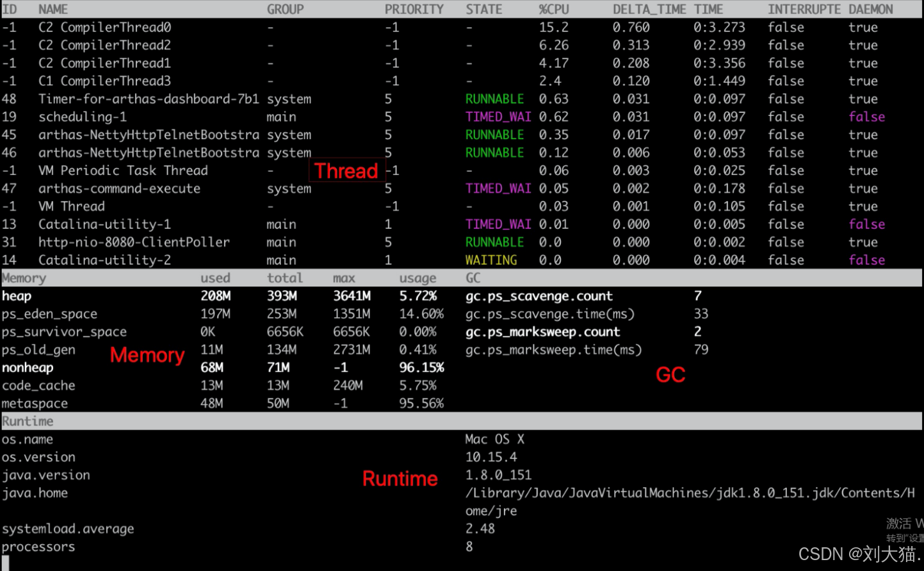The width and height of the screenshot is (924, 571).
Task: Click RUNNABLE state of http-nio-8080-ClientPoller
Action: (495, 242)
